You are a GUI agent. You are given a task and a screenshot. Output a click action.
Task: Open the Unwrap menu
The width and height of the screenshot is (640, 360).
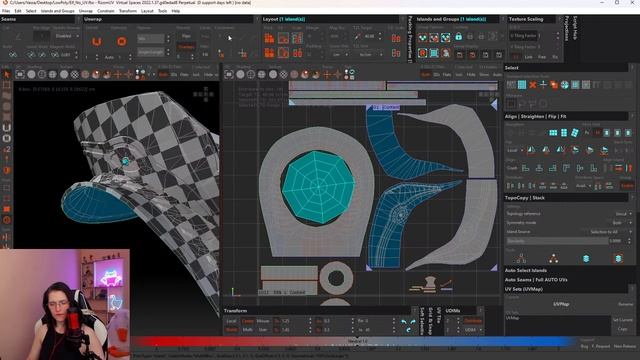86,11
